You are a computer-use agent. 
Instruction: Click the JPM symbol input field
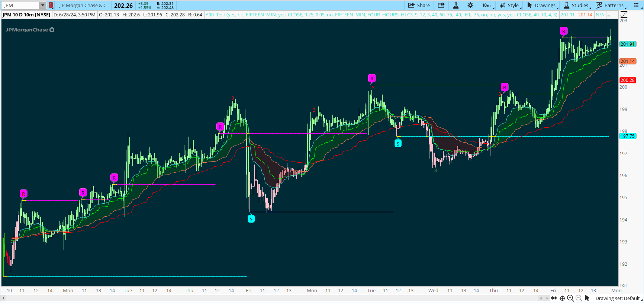[x=21, y=5]
